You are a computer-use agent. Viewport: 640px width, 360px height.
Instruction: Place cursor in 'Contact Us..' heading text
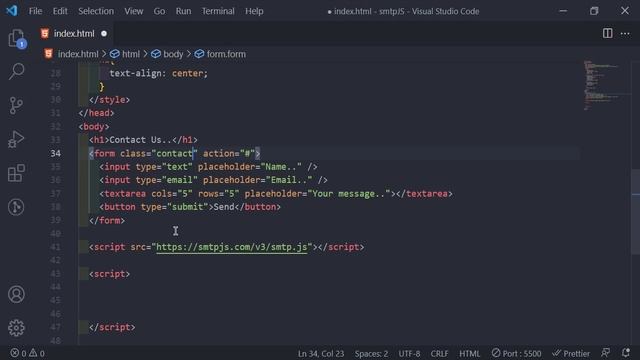(140, 140)
